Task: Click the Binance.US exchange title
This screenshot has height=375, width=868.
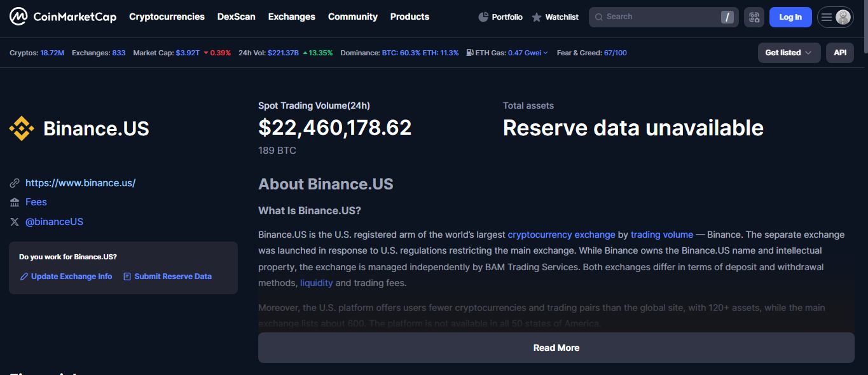Action: click(96, 129)
